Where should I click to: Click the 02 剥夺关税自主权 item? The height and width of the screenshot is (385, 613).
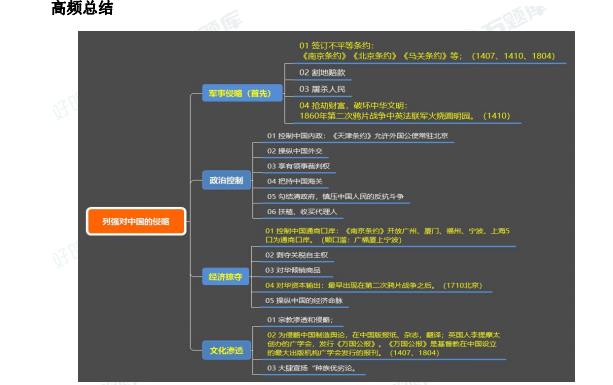[x=296, y=255]
